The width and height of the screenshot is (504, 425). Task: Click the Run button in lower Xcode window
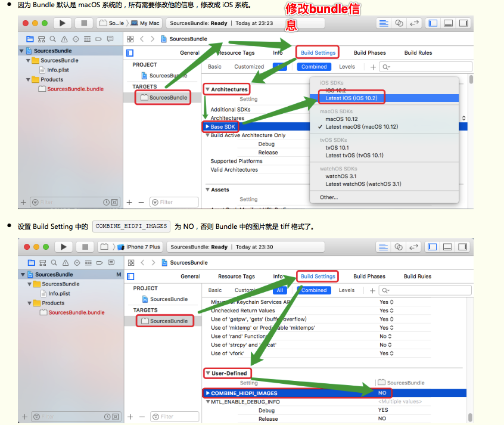tap(63, 247)
